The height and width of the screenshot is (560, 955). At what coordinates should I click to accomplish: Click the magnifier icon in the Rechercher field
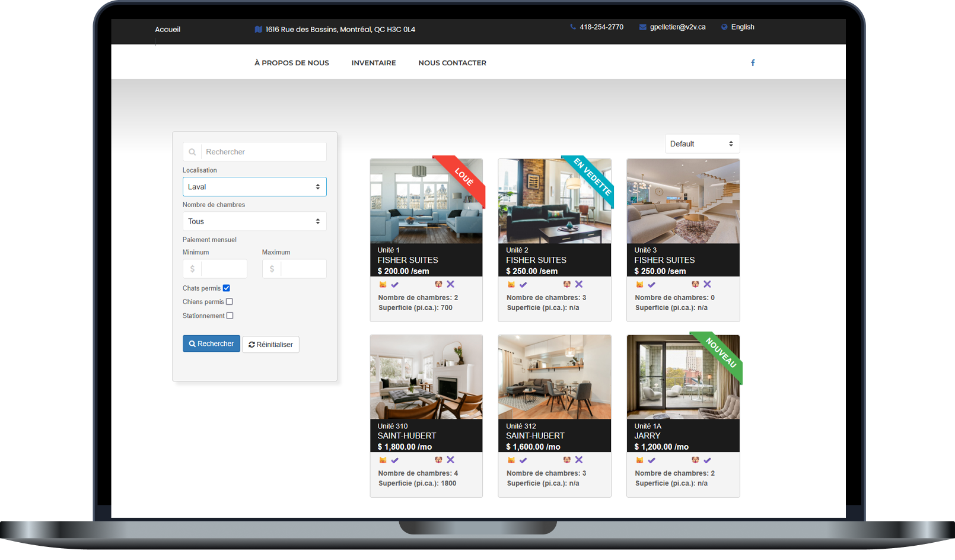click(192, 152)
